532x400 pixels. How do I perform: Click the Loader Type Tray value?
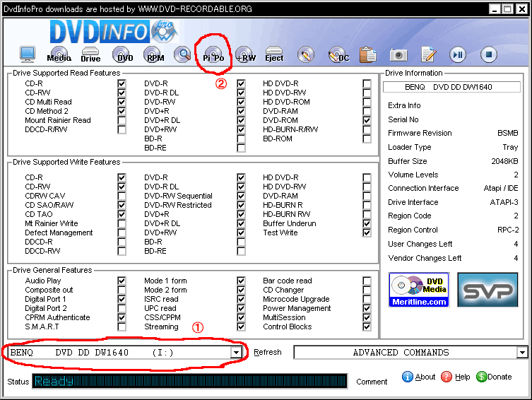[510, 147]
